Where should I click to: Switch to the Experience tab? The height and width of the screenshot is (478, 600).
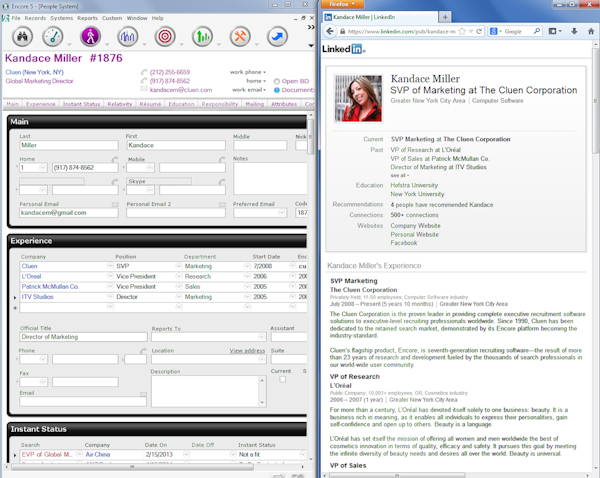41,104
